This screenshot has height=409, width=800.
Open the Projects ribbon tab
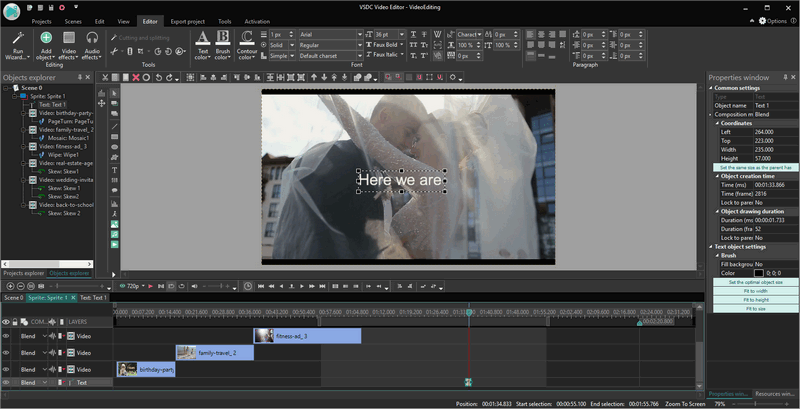pos(41,21)
